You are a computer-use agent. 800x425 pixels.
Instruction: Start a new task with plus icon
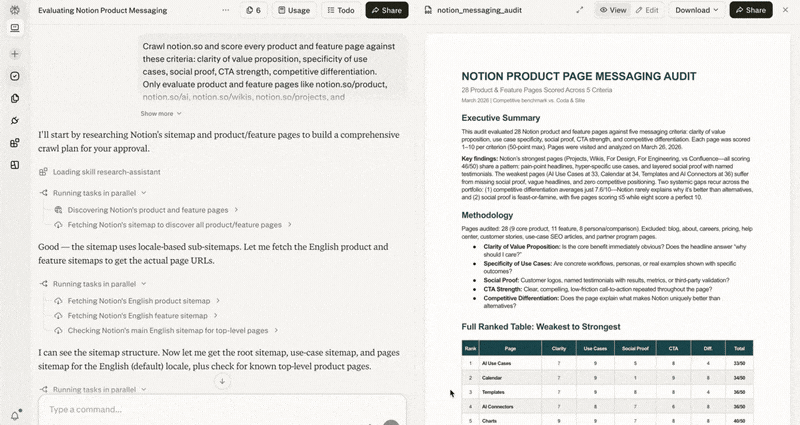tap(15, 54)
